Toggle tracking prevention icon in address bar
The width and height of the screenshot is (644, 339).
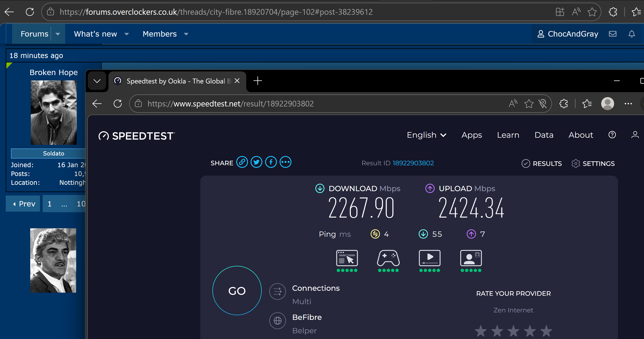click(543, 104)
